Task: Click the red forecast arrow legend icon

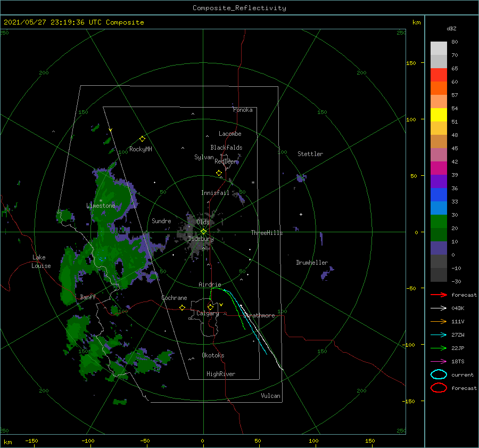Action: point(439,295)
